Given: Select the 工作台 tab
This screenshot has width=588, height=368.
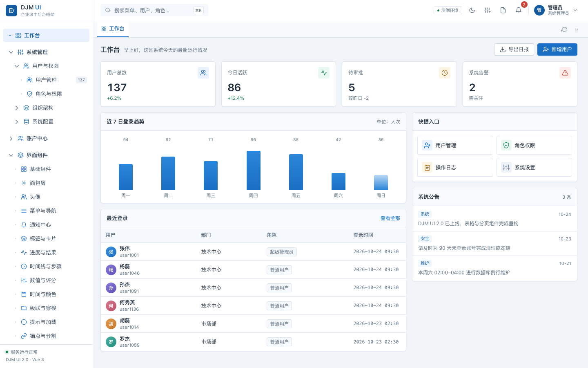Looking at the screenshot, I should tap(113, 29).
